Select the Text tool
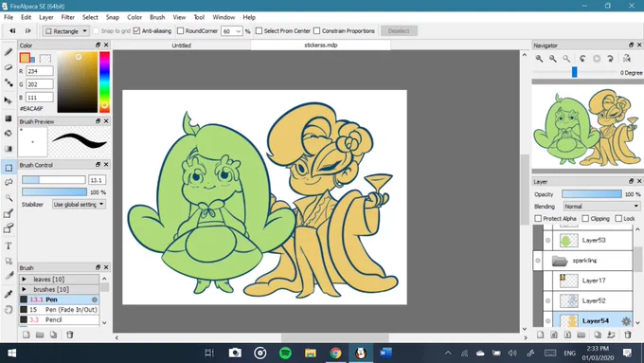 click(9, 245)
